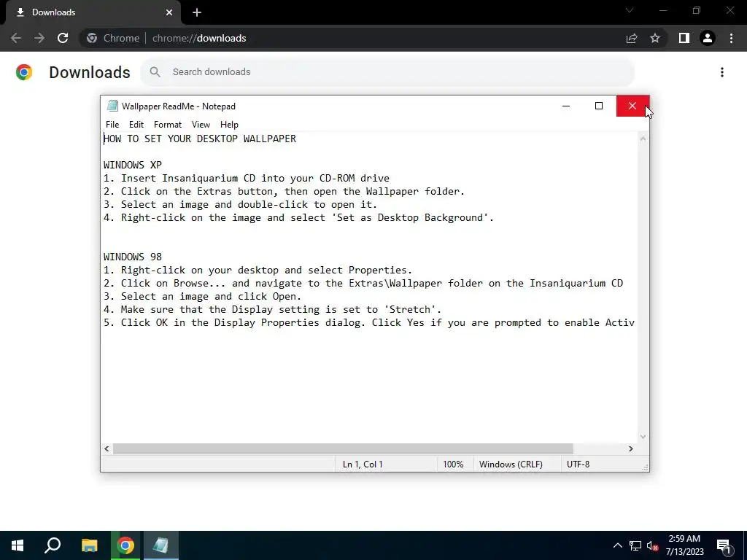Image resolution: width=747 pixels, height=560 pixels.
Task: Click the 'Set as Desktop Background' line
Action: point(298,217)
